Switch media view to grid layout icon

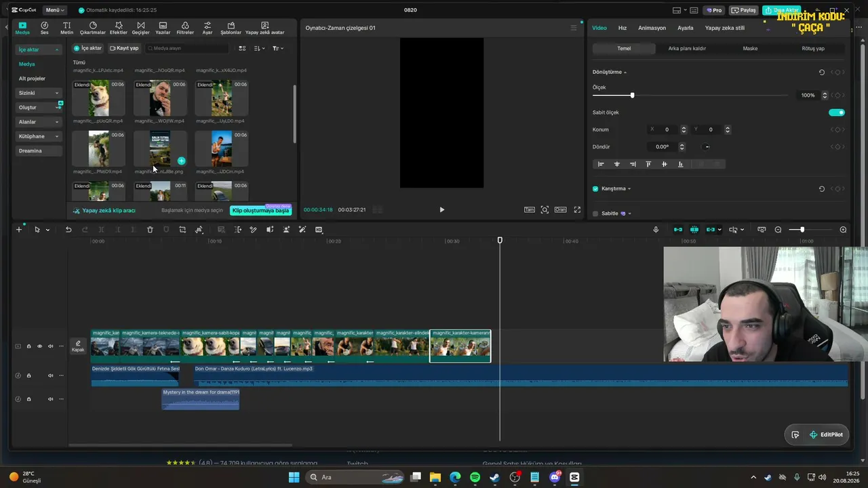click(242, 48)
